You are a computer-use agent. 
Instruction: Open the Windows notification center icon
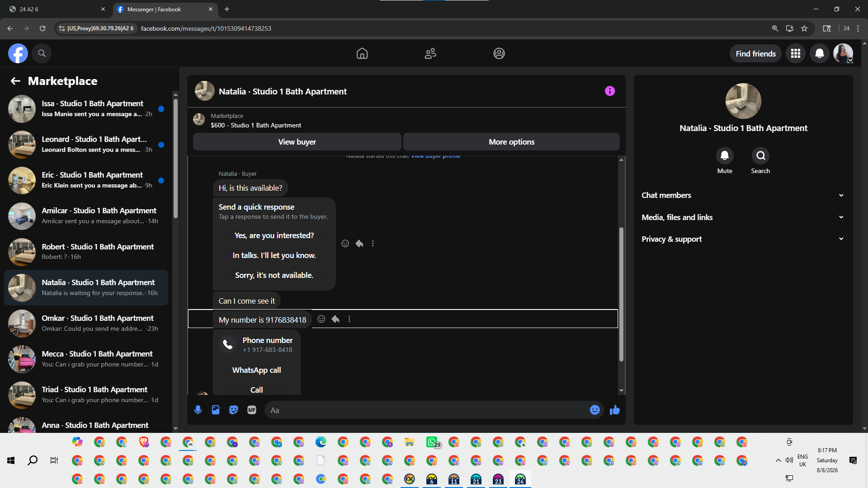853,460
